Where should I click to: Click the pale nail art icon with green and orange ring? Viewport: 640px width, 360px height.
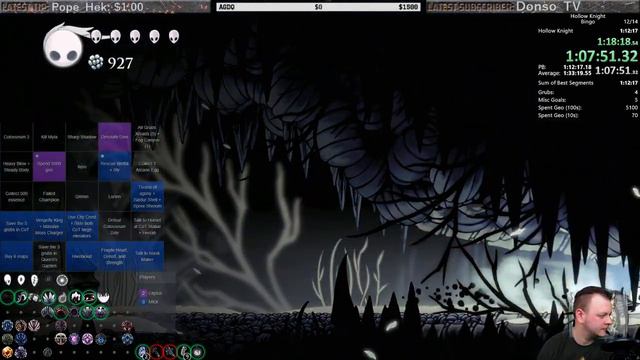click(143, 352)
